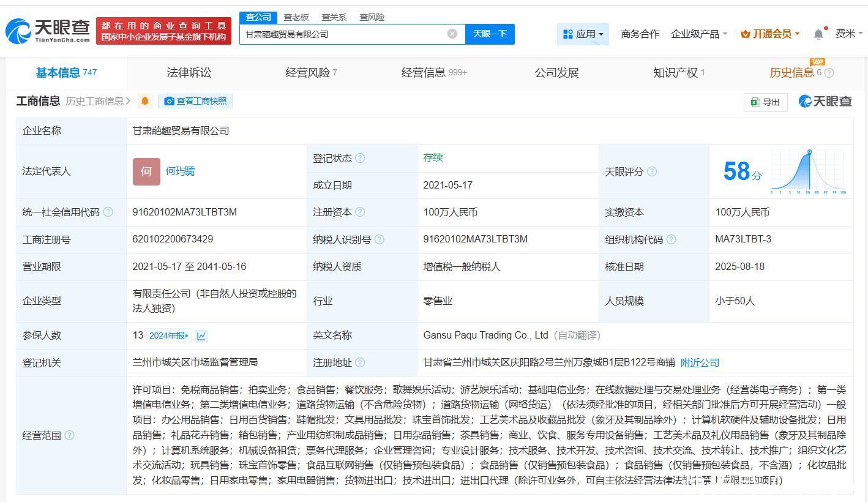Click the 导出 export button

point(765,102)
